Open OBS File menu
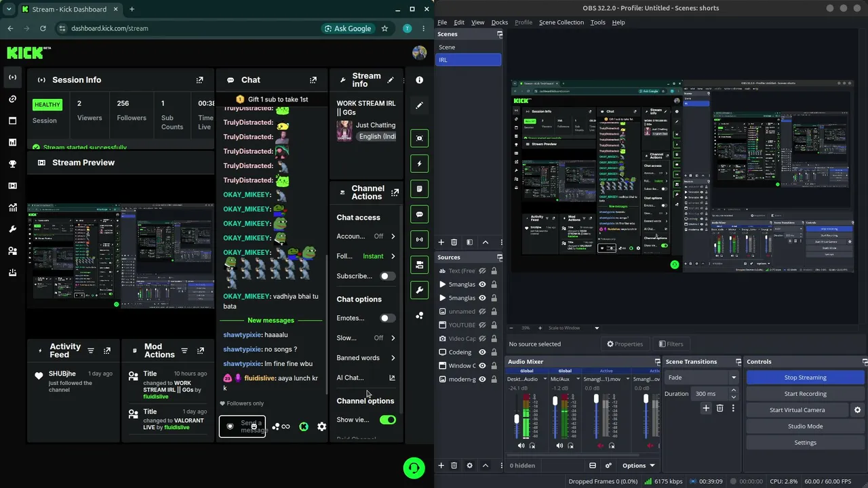Screen dimensions: 868x488 (442, 22)
